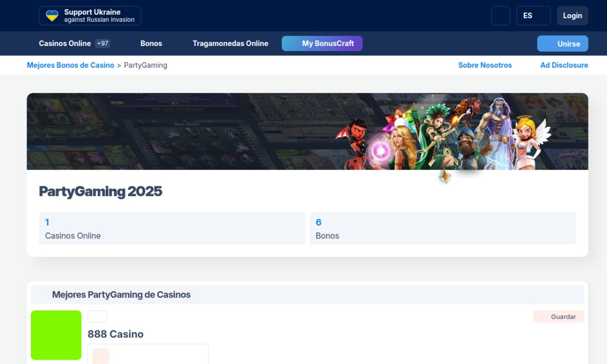Click the small badge above 888 Casino title
Viewport: 607px width, 364px height.
pyautogui.click(x=97, y=317)
